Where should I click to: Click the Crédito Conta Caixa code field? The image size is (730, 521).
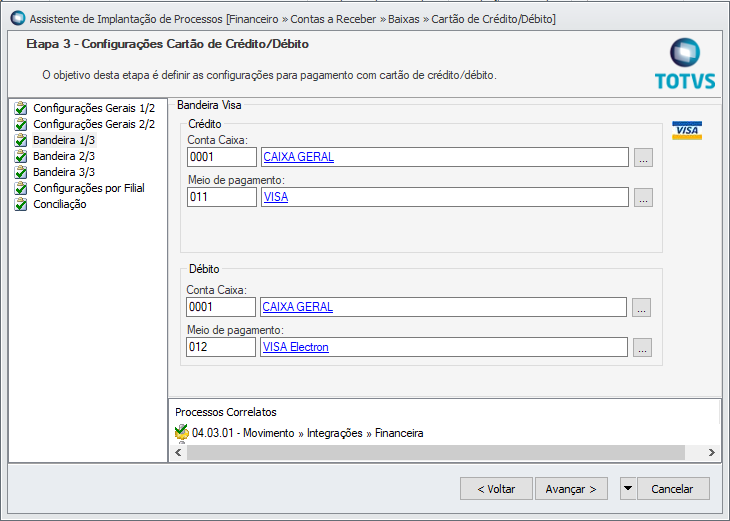tap(222, 157)
